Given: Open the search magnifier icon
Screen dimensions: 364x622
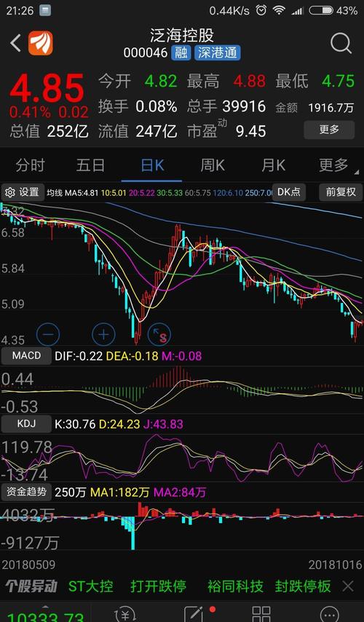Looking at the screenshot, I should [341, 43].
